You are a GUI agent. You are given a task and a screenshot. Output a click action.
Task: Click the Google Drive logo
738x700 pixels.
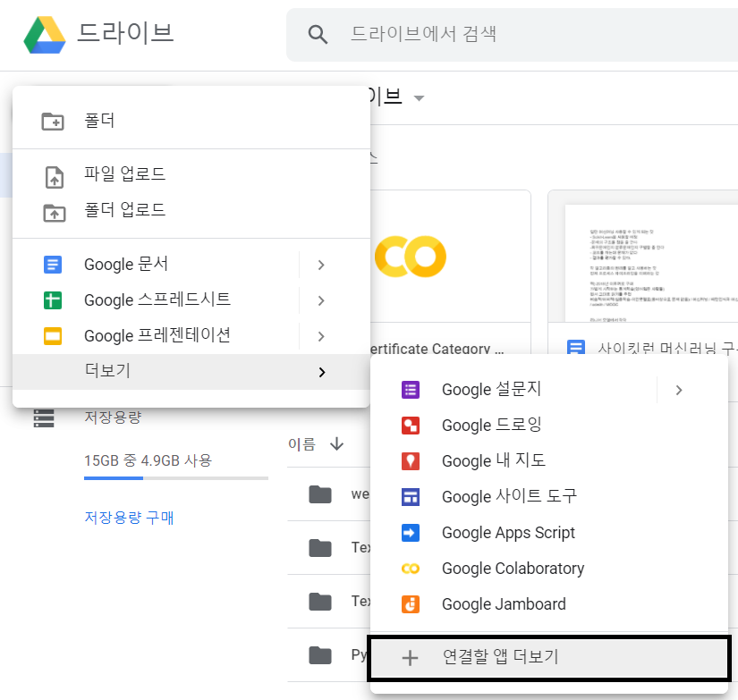tap(45, 35)
